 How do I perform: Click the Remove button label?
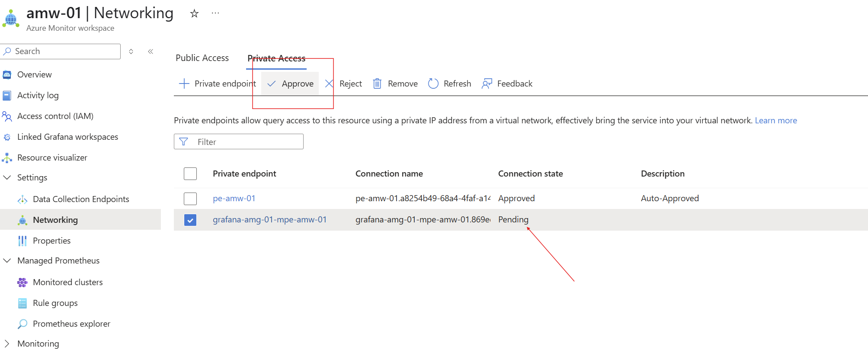(403, 84)
